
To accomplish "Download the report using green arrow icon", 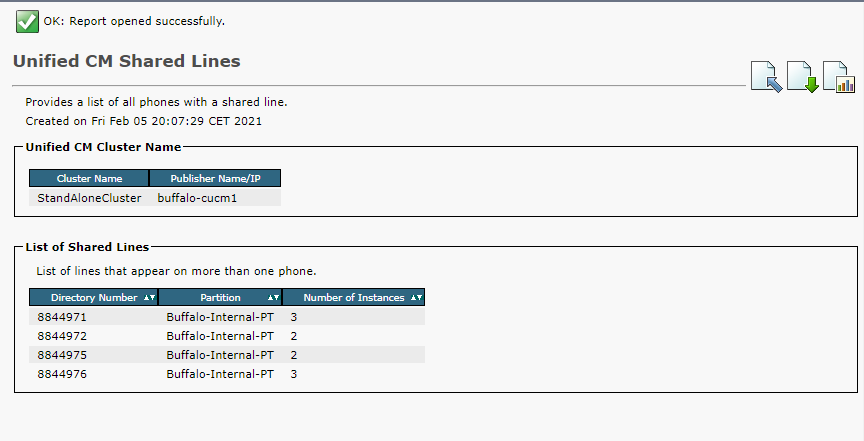I will (803, 77).
